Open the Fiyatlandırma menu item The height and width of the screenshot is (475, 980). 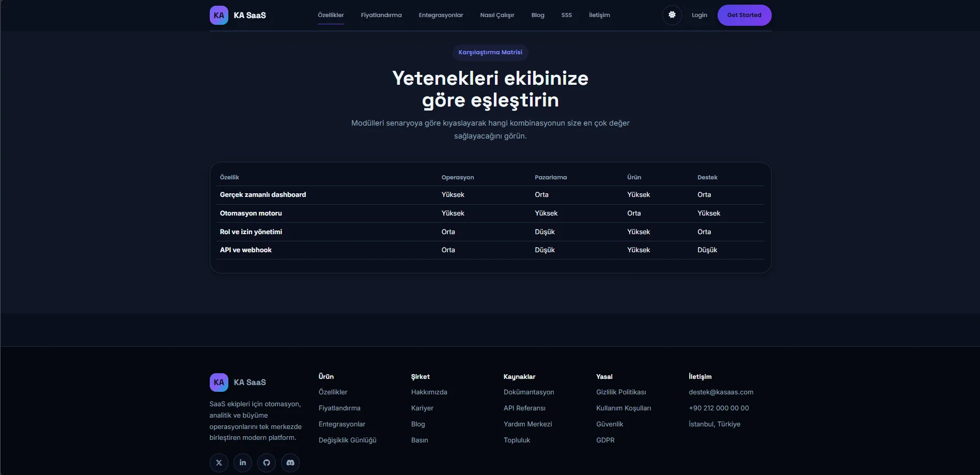pos(381,15)
